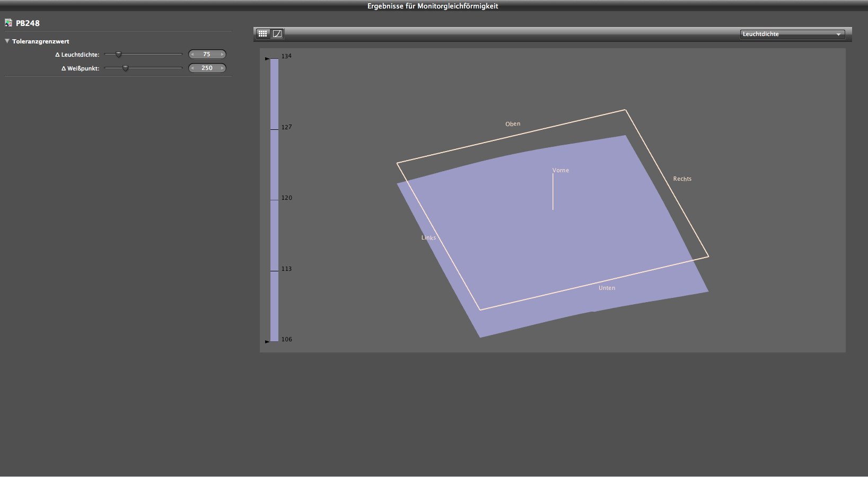This screenshot has width=868, height=477.
Task: Increase Δ Leuchtdichte with right arrow
Action: coord(222,55)
